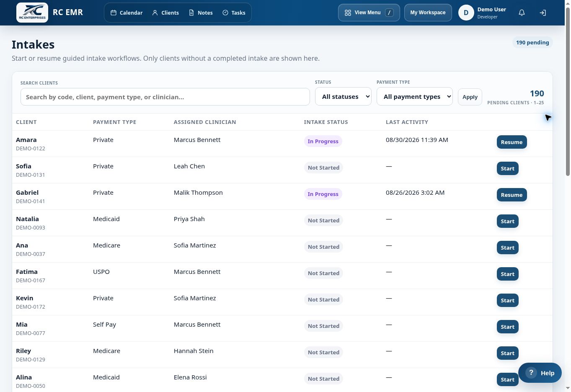
Task: Select client code DEMO-0122
Action: point(31,148)
